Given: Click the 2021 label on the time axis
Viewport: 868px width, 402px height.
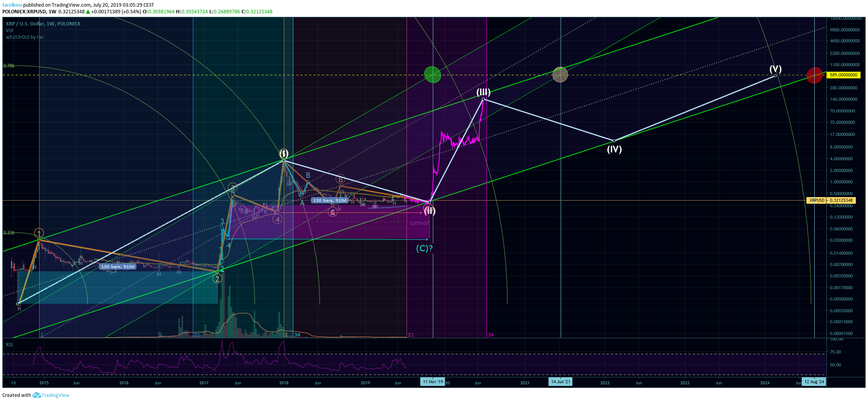Looking at the screenshot, I should click(525, 383).
